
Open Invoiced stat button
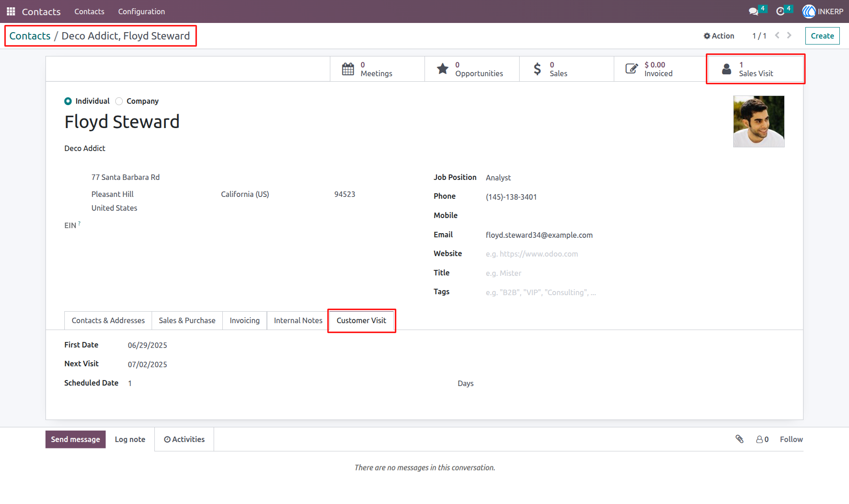(x=661, y=69)
